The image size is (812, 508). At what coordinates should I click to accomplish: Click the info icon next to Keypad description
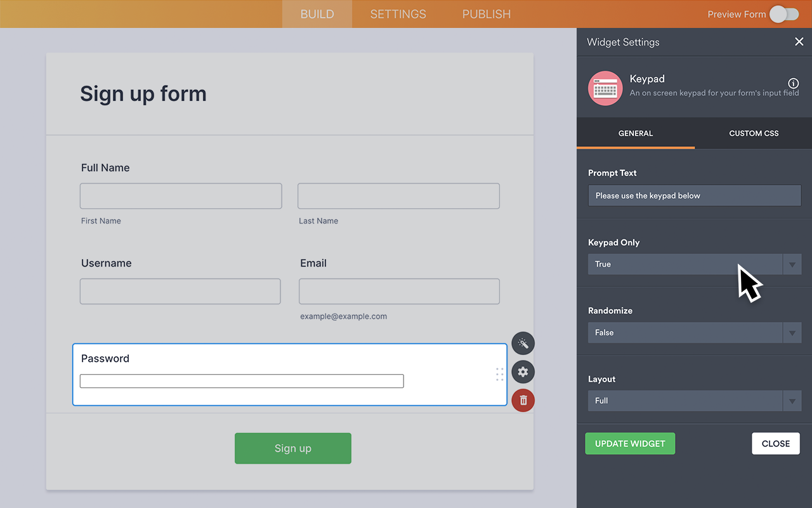[793, 83]
